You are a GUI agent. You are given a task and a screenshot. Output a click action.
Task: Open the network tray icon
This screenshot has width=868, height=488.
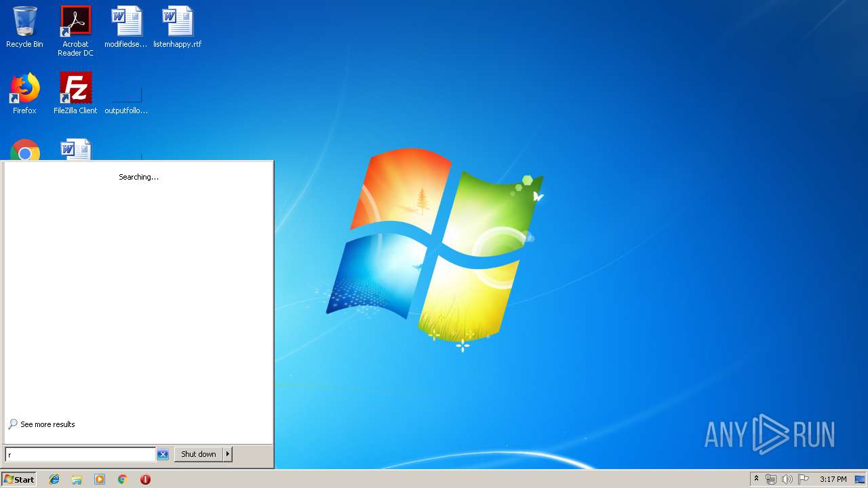pos(771,479)
